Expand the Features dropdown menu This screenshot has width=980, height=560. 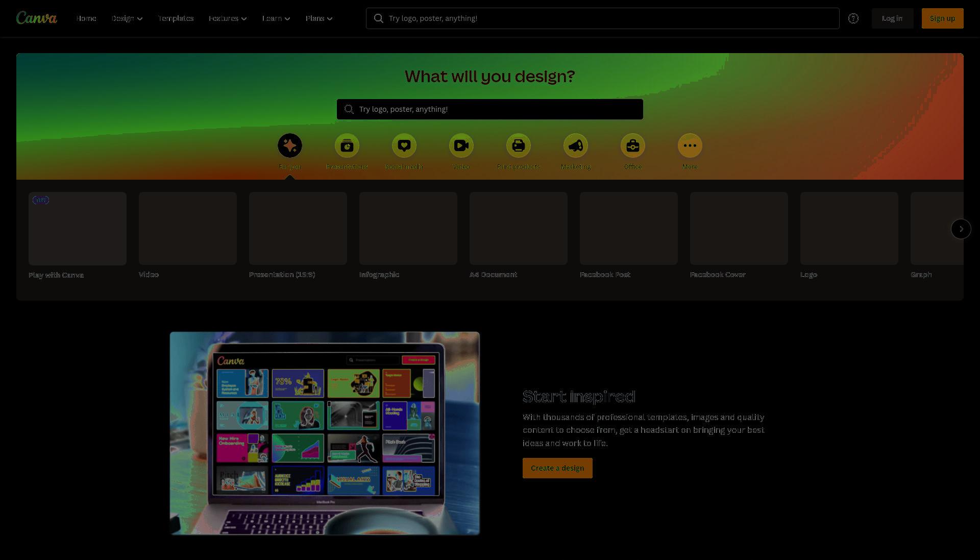(228, 18)
